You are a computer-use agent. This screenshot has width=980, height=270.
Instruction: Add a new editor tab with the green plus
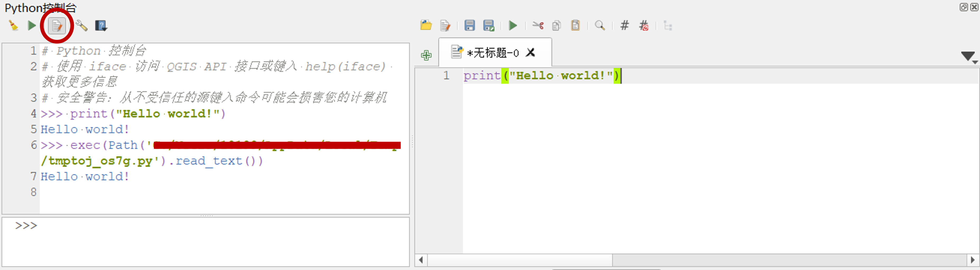tap(427, 55)
